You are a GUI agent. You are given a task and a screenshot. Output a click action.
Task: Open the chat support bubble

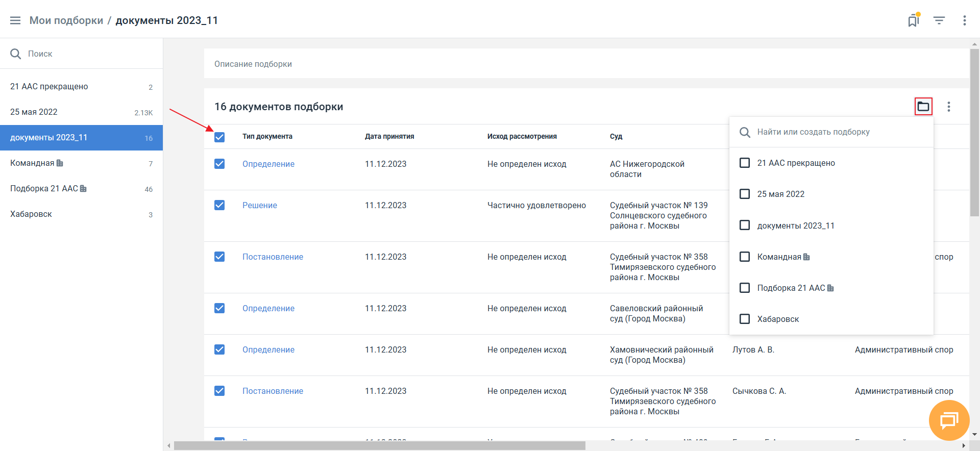(x=949, y=420)
